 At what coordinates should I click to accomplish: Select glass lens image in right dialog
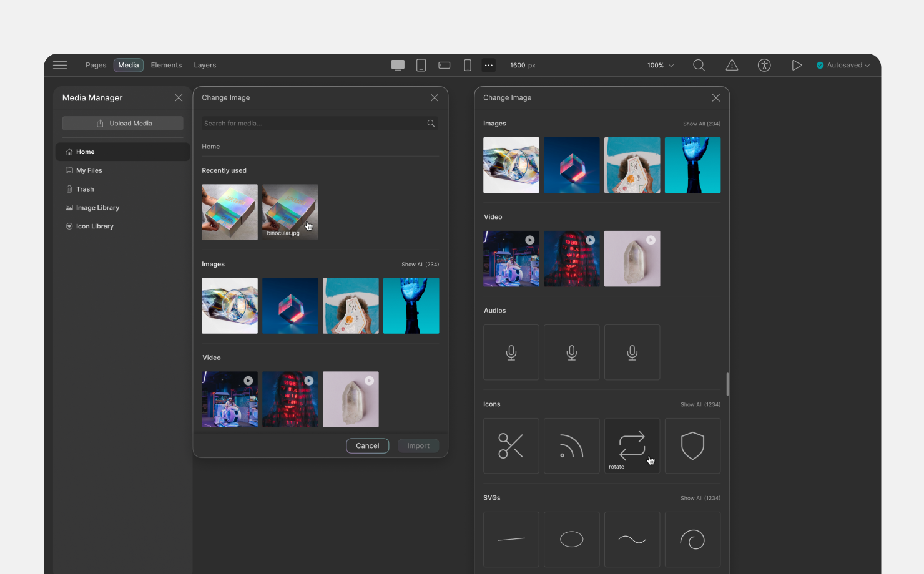click(511, 165)
